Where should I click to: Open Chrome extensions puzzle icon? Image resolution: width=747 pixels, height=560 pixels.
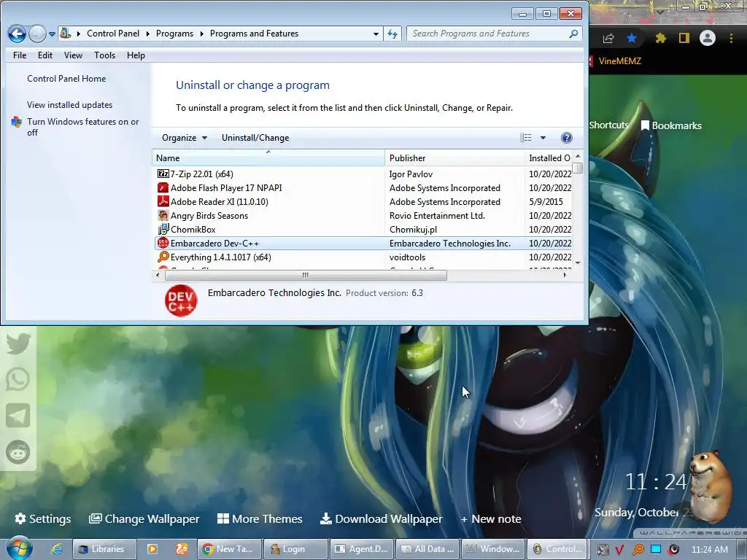click(x=660, y=38)
